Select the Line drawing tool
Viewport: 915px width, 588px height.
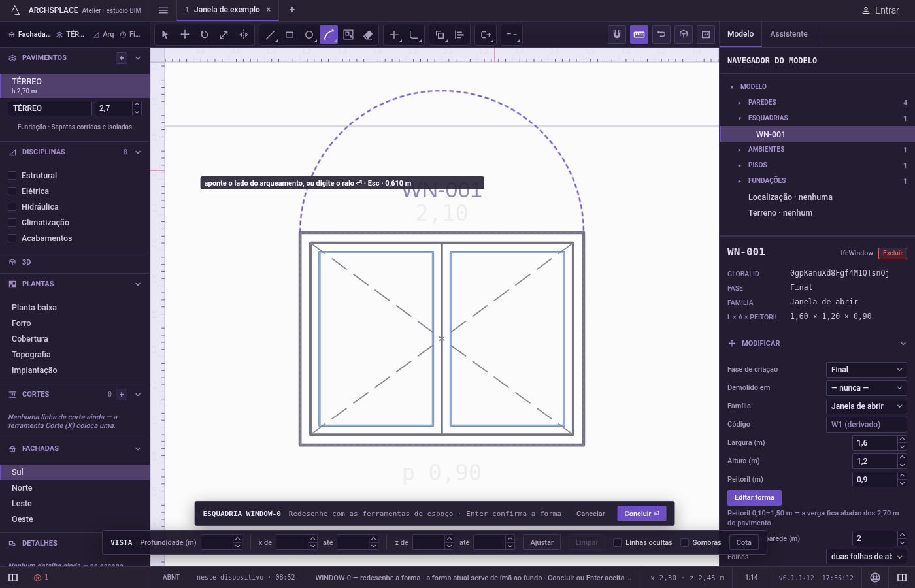coord(270,35)
